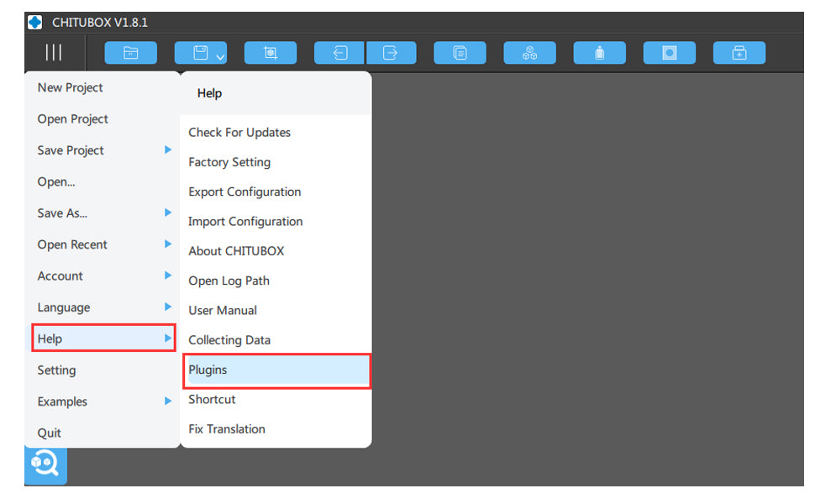This screenshot has height=504, width=815.
Task: Expand the Language submenu arrow
Action: tap(168, 307)
